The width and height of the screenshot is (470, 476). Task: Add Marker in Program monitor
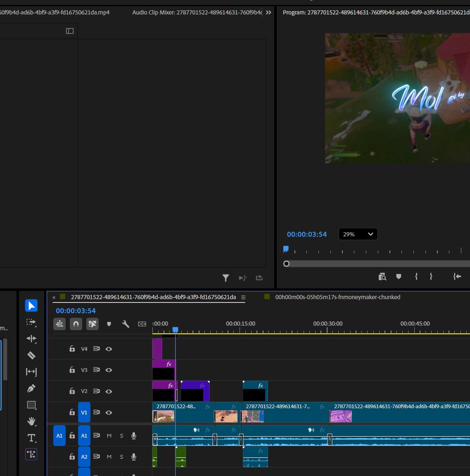point(399,276)
